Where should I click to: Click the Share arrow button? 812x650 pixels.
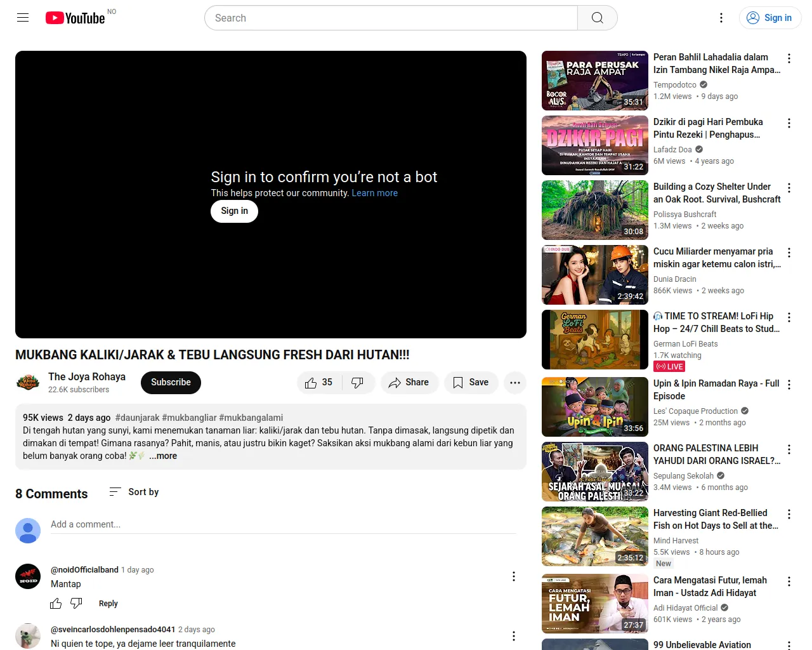click(x=409, y=382)
